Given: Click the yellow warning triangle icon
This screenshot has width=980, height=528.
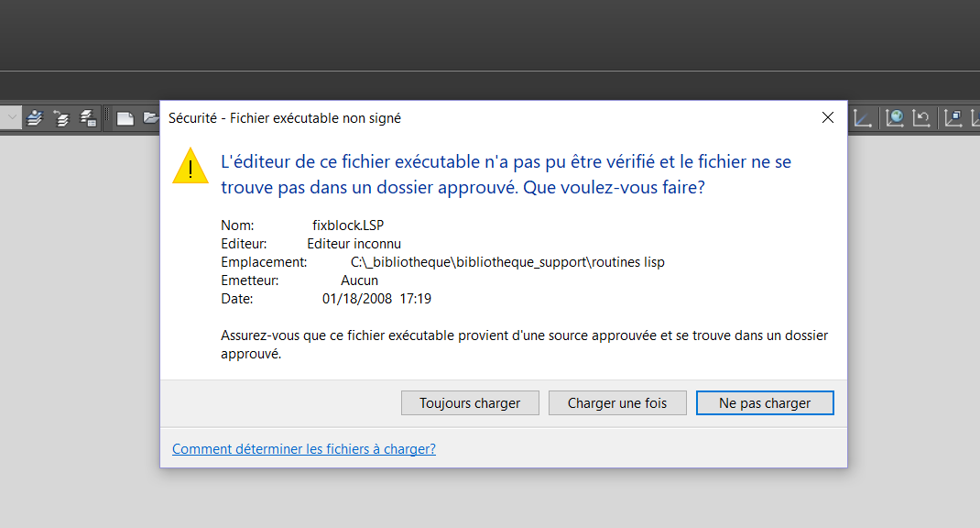Looking at the screenshot, I should 191,165.
